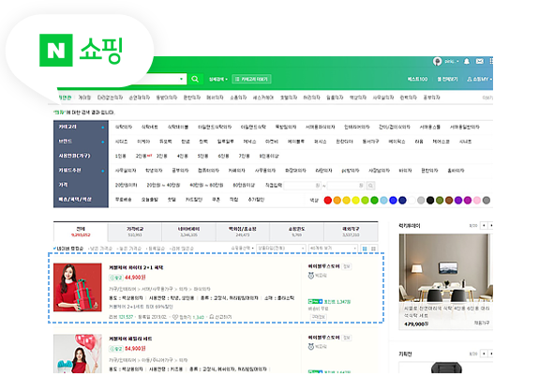Open notifications bell icon
This screenshot has height=392, width=539.
pos(467,61)
